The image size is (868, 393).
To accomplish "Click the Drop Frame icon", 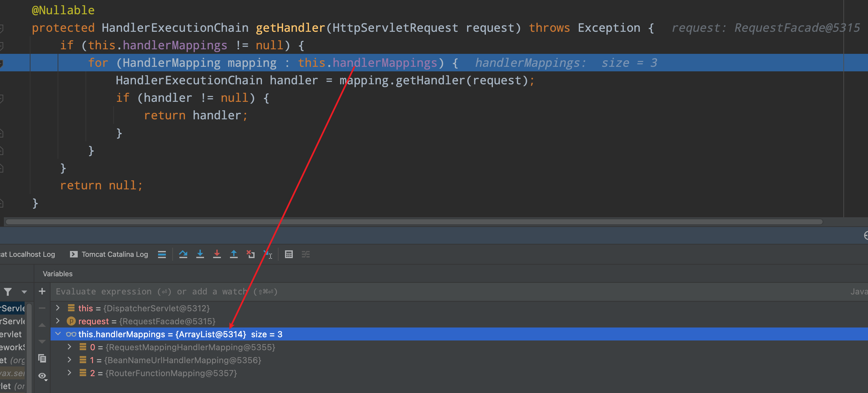I will 251,254.
